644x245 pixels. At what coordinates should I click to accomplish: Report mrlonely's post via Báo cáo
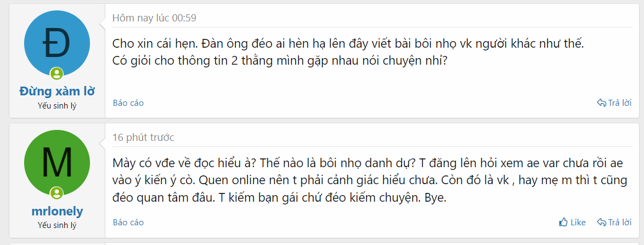[128, 223]
